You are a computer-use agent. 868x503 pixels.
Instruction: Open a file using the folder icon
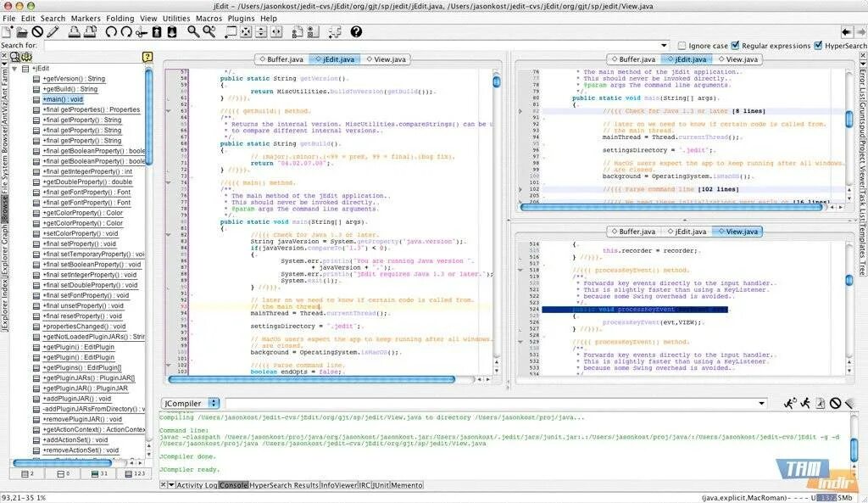[x=22, y=31]
